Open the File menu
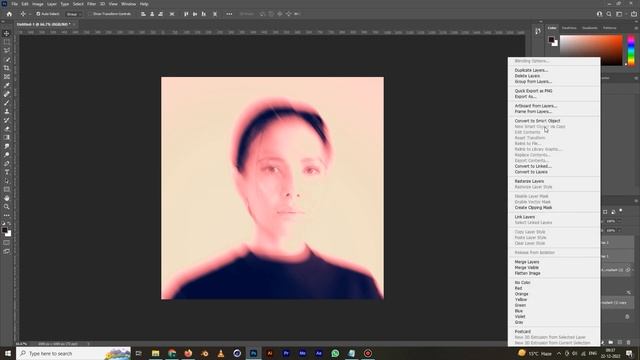The height and width of the screenshot is (360, 640). [x=14, y=4]
